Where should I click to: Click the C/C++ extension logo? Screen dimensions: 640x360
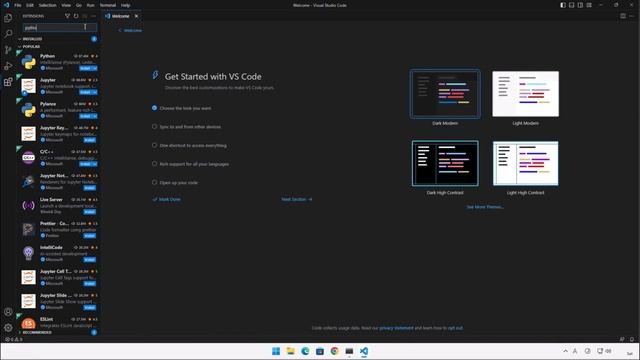coord(29,158)
